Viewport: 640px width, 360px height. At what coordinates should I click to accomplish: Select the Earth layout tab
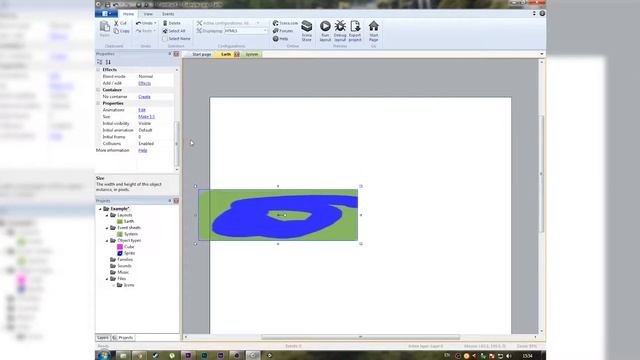(x=226, y=54)
